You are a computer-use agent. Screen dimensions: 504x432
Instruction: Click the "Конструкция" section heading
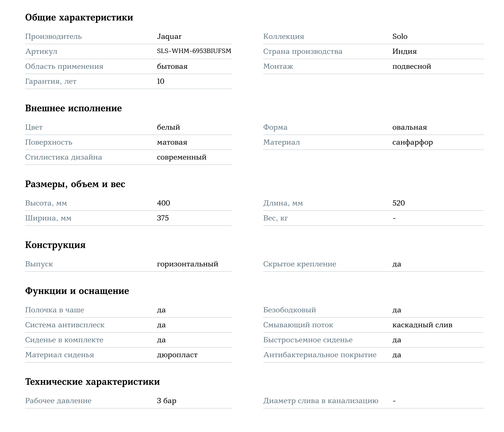(55, 245)
